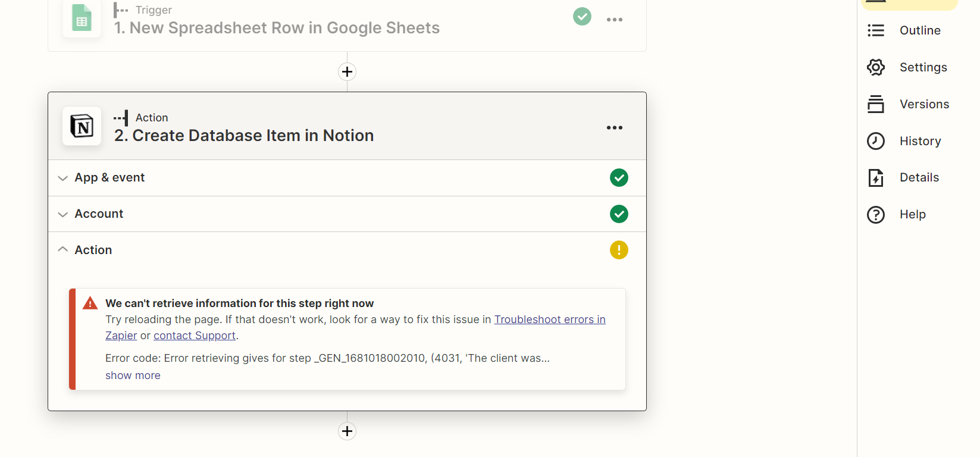
Task: Click the red error triangle icon
Action: pyautogui.click(x=90, y=303)
